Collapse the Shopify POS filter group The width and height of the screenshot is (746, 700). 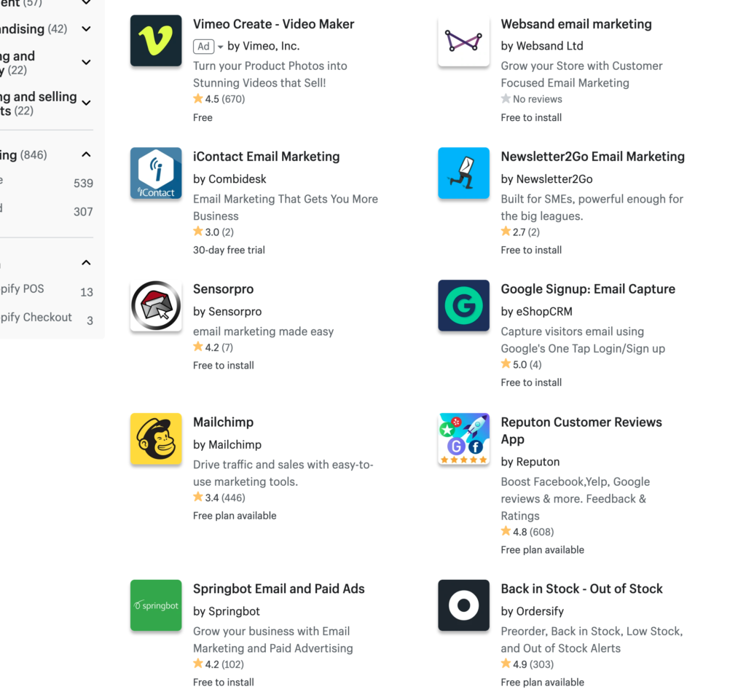(x=85, y=262)
